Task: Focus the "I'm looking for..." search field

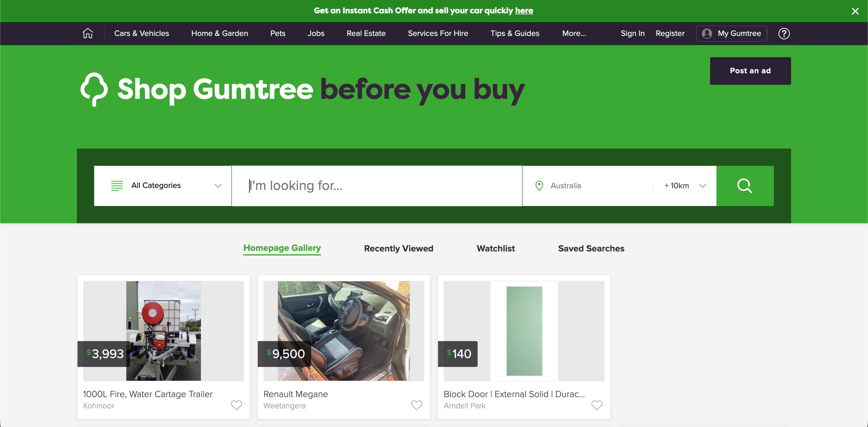Action: pos(377,186)
